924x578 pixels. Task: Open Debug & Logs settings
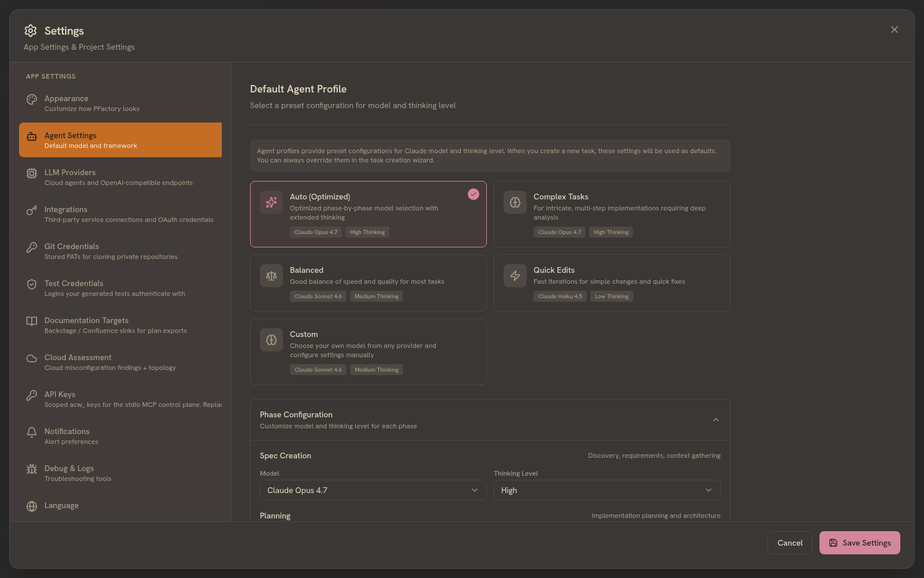click(x=120, y=473)
